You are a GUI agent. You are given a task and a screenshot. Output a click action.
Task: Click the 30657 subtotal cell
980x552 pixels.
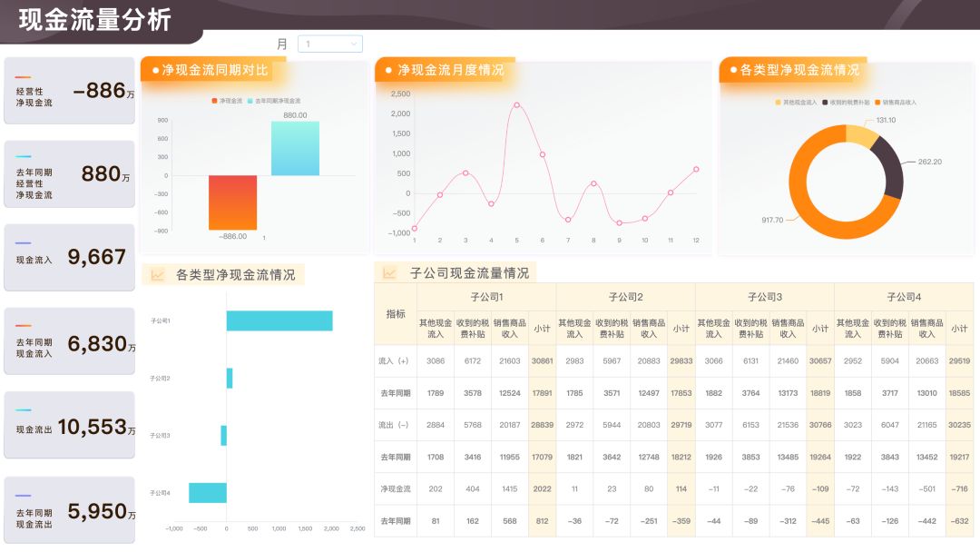[x=820, y=360]
